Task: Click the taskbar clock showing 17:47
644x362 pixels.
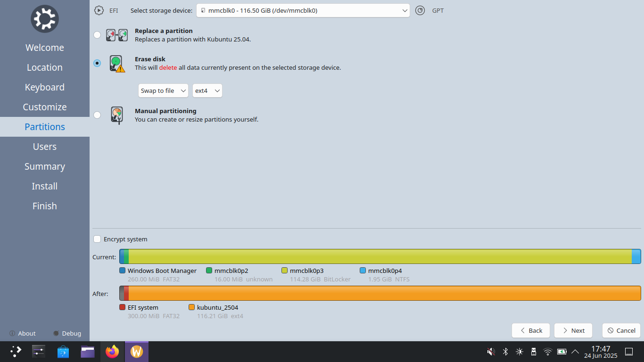Action: click(601, 352)
